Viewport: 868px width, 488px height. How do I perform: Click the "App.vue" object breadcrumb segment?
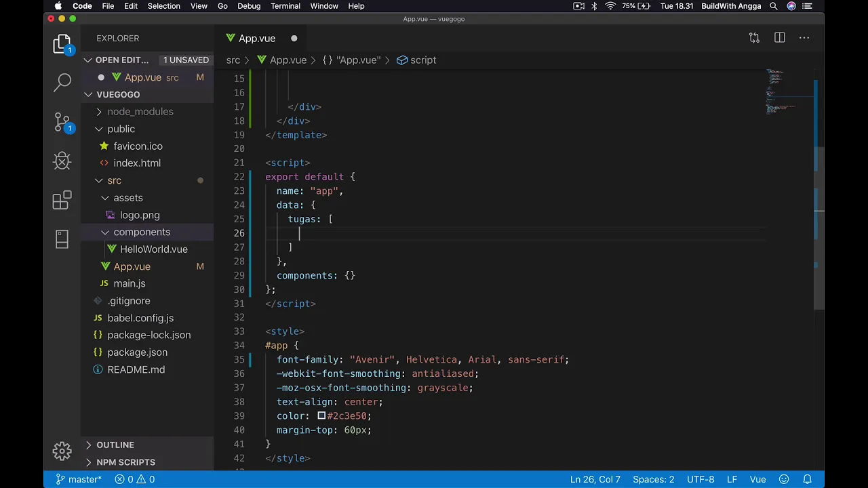(351, 60)
